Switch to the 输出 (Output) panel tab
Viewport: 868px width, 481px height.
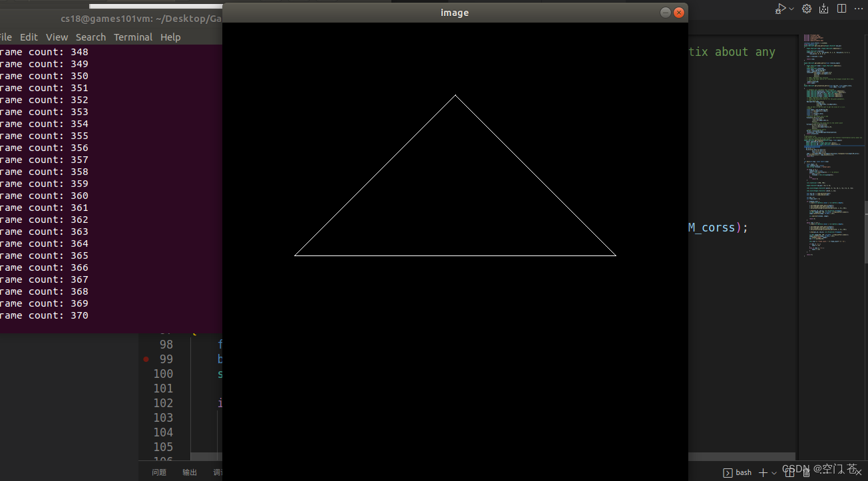(190, 472)
